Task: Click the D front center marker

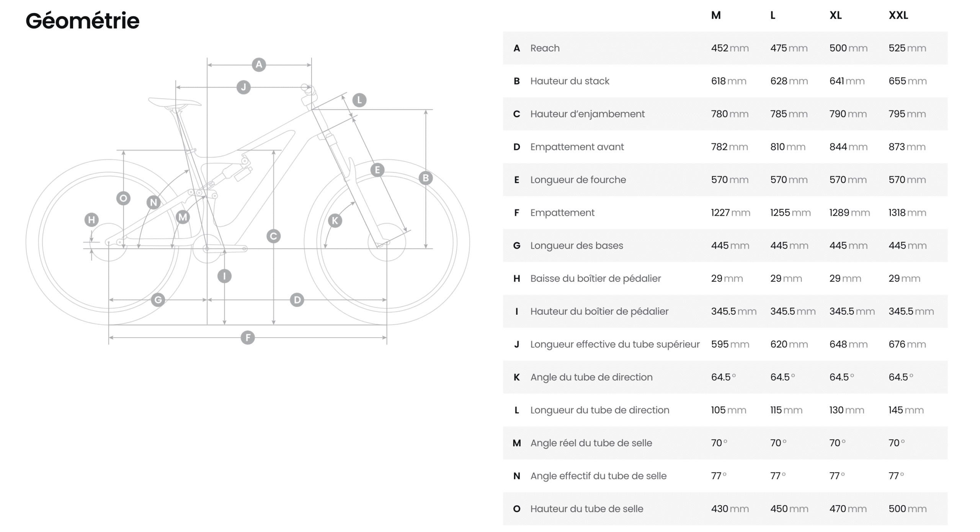Action: [297, 300]
